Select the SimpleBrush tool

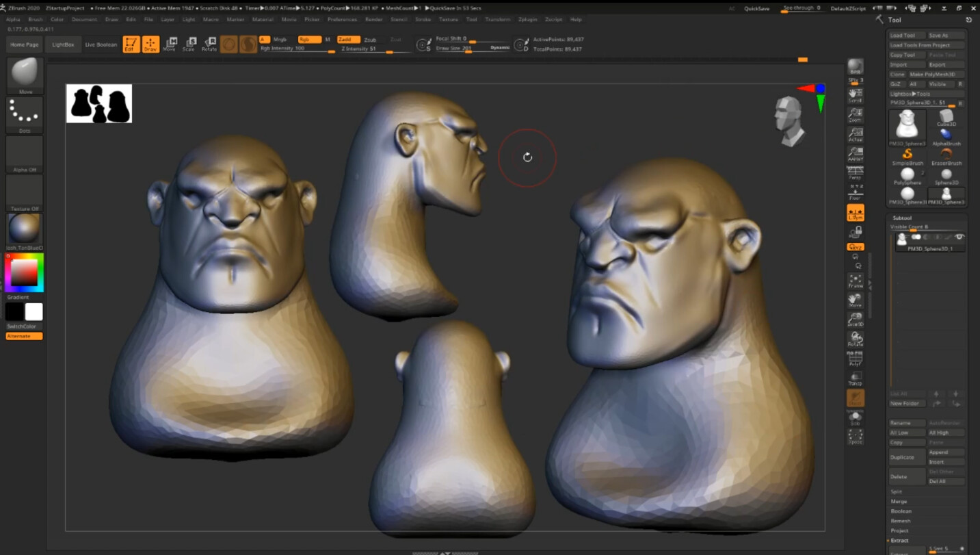pos(908,159)
